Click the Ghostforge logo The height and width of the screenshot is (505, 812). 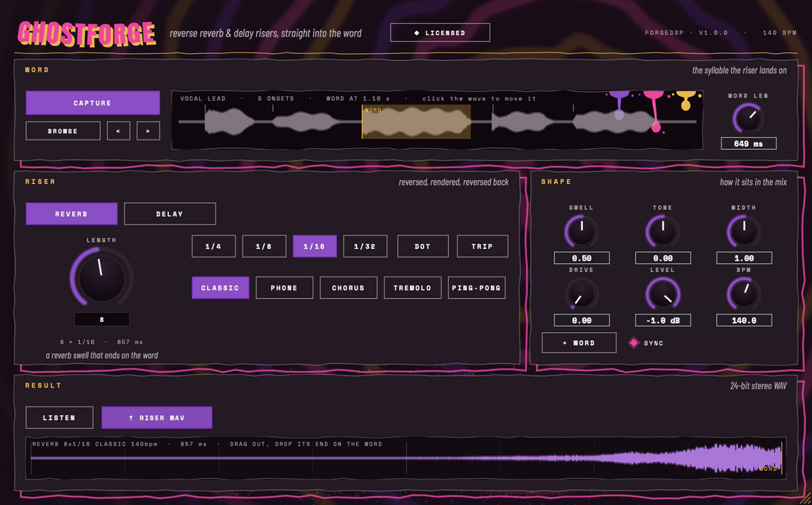tap(86, 34)
